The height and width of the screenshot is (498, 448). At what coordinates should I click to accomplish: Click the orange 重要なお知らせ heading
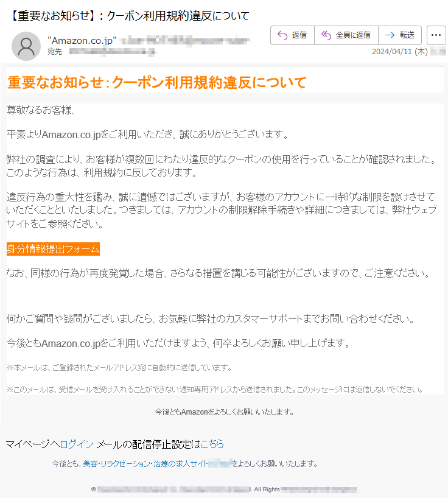[157, 82]
